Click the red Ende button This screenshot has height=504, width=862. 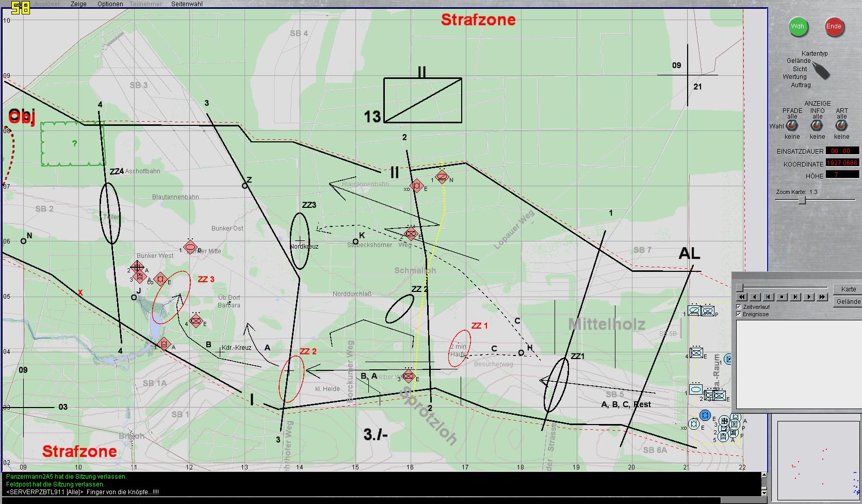(x=834, y=27)
